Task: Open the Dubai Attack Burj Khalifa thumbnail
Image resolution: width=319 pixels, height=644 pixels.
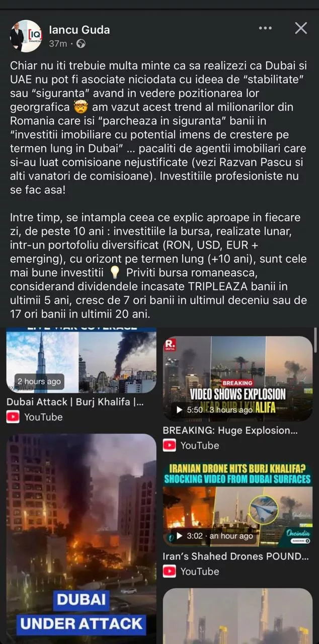Action: 81,360
